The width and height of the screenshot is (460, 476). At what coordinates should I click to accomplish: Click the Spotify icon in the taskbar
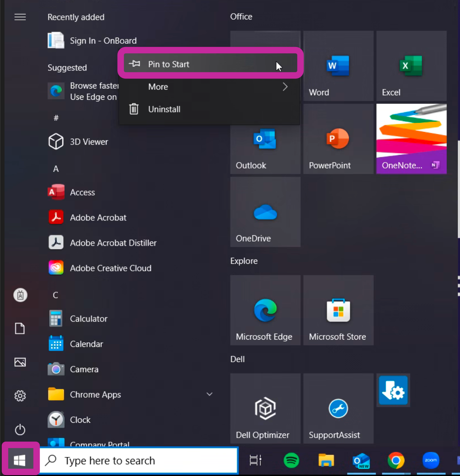pyautogui.click(x=291, y=461)
